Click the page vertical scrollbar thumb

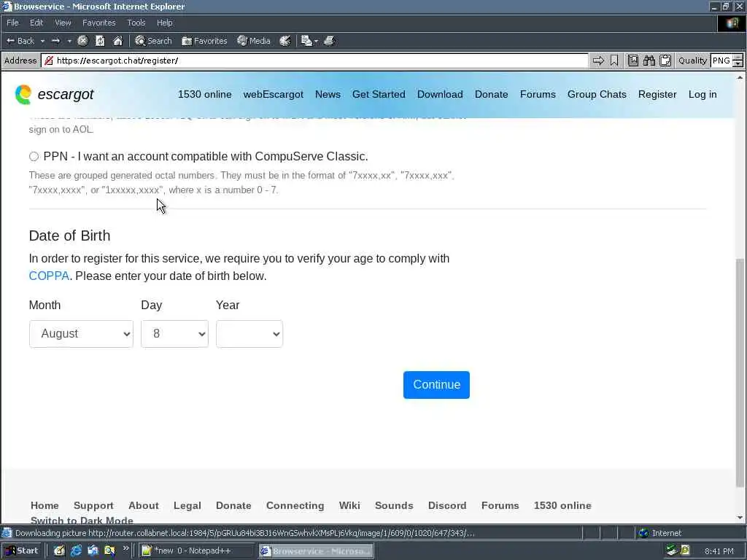tap(740, 373)
